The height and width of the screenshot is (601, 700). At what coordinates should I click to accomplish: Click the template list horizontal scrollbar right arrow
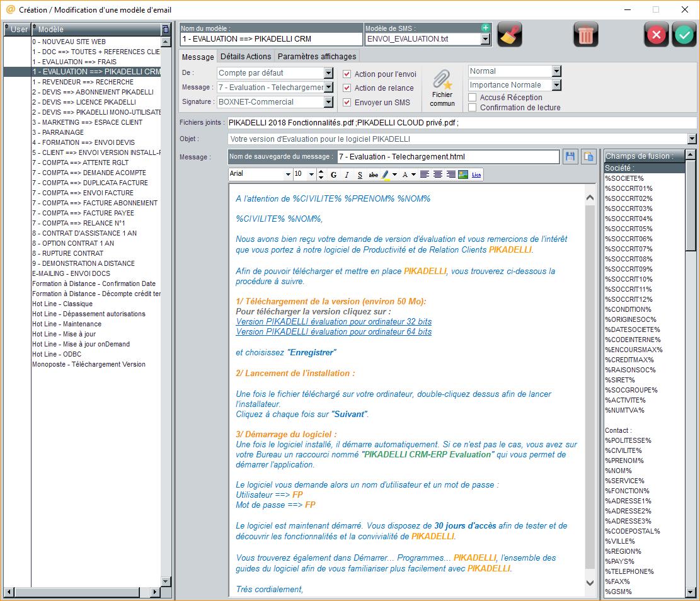pyautogui.click(x=154, y=592)
